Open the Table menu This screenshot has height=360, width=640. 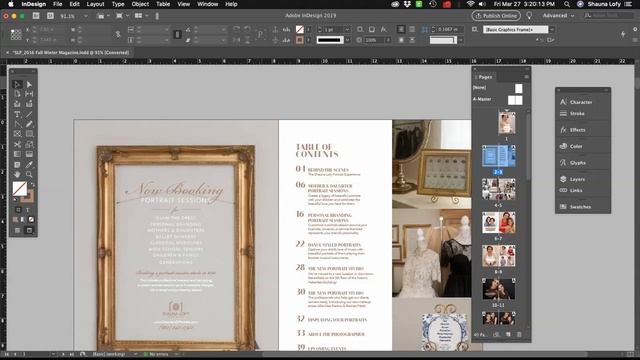[163, 4]
